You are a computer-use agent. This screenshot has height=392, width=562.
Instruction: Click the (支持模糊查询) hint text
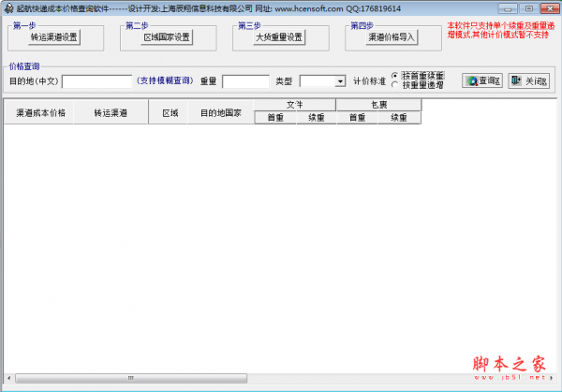(165, 80)
